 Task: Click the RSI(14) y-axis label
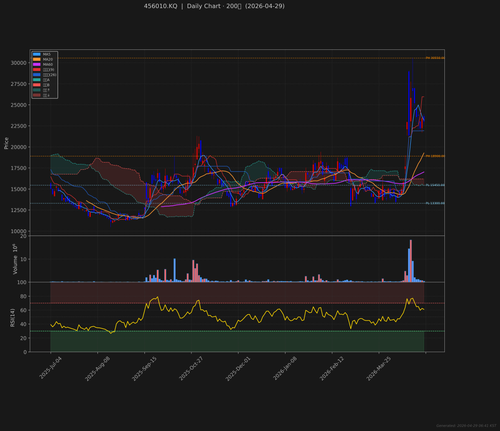[12, 318]
